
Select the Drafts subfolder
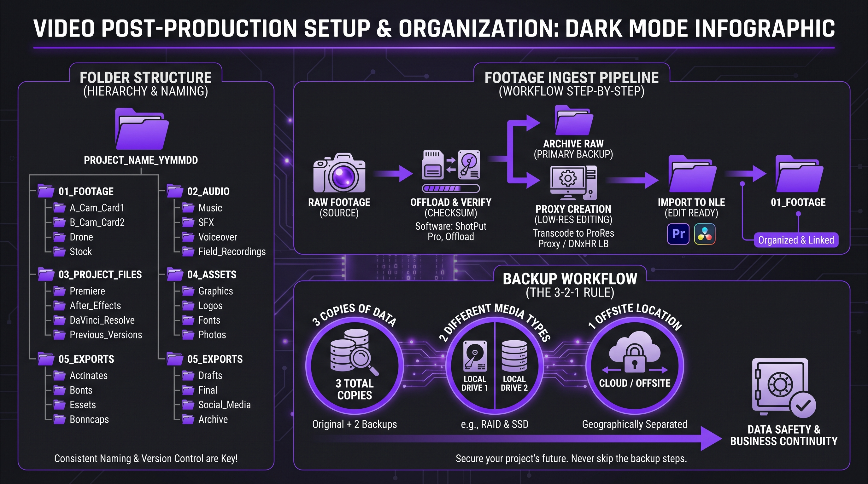coord(202,375)
